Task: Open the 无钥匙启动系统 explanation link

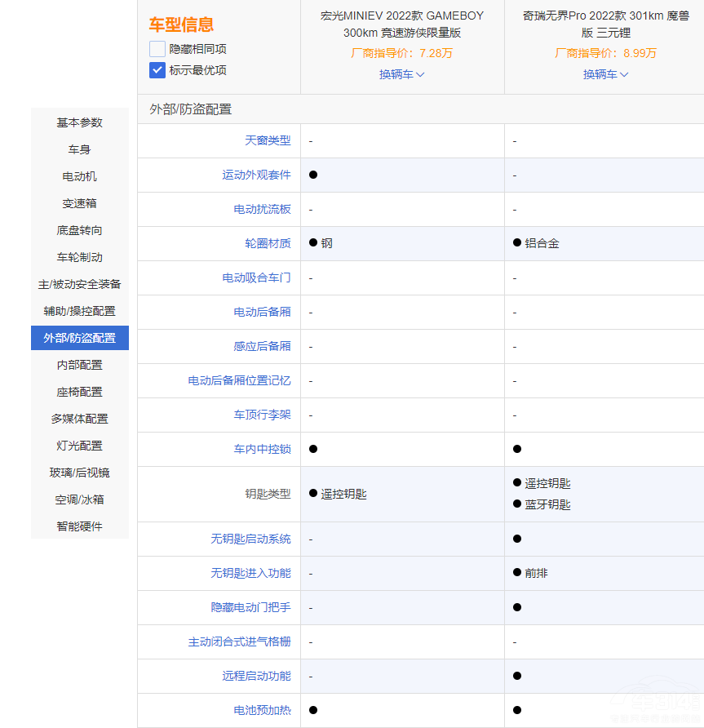Action: click(250, 539)
